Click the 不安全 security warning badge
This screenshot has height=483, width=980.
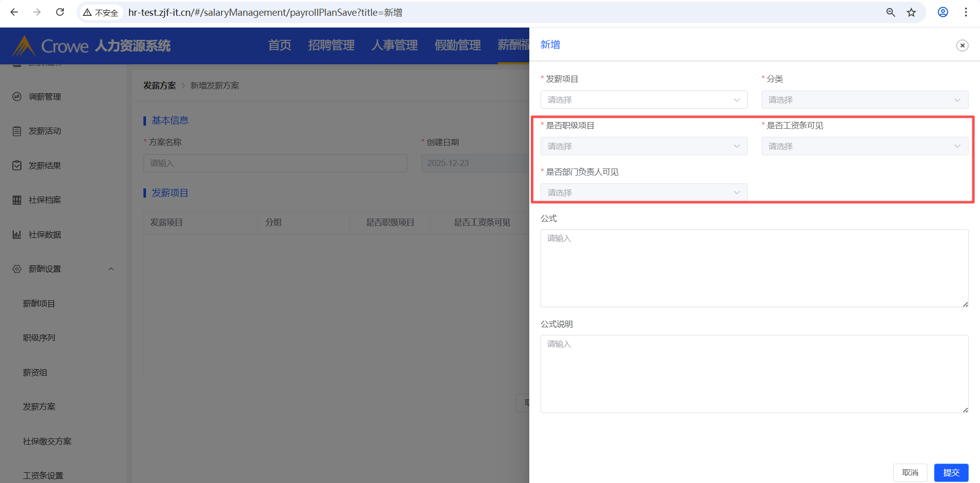[101, 12]
